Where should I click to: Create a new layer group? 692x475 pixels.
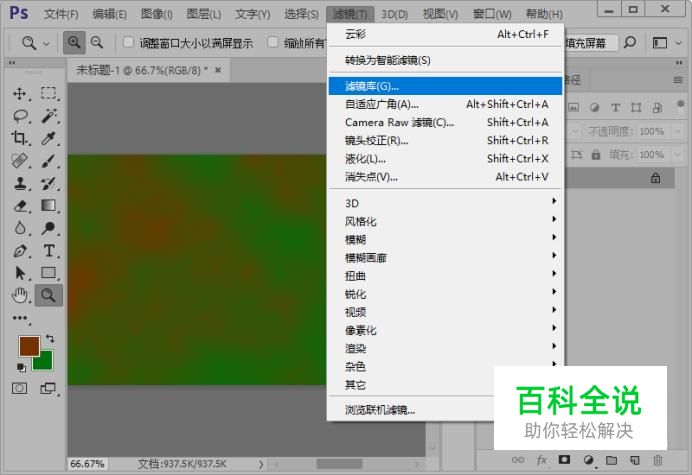click(611, 460)
